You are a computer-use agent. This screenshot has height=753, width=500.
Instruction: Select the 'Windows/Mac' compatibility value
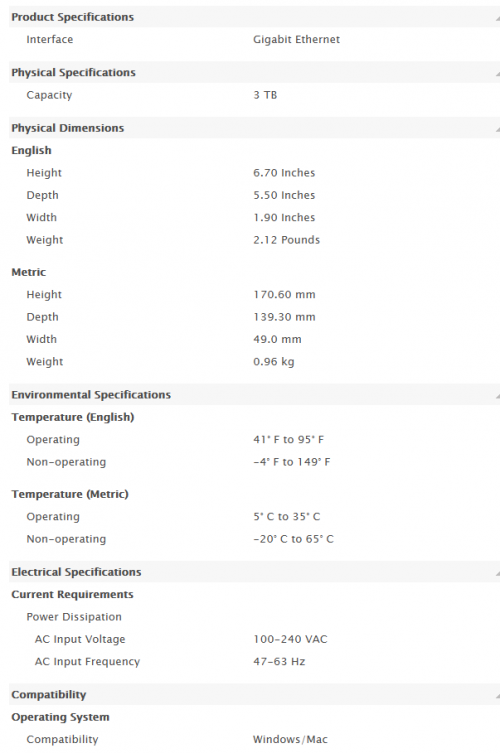pos(290,740)
